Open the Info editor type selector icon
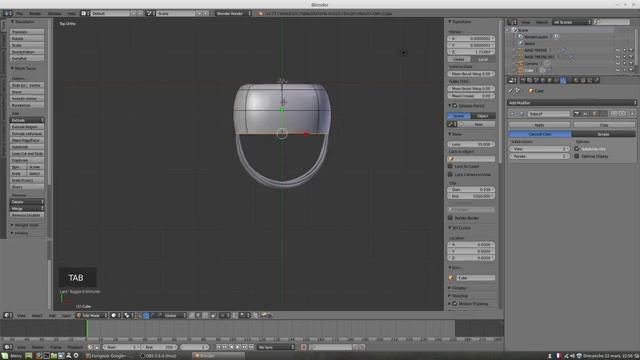Image resolution: width=640 pixels, height=360 pixels. click(7, 13)
